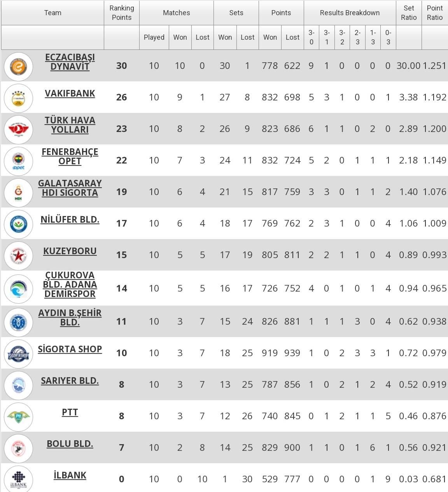Open the AYDIN B.ŞEHİR BLD. link

[70, 318]
